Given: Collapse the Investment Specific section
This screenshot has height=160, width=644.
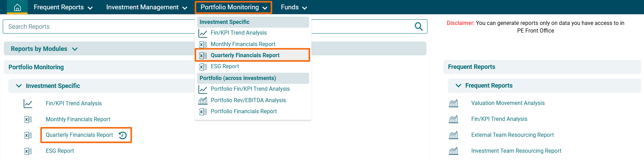Looking at the screenshot, I should click(x=19, y=86).
